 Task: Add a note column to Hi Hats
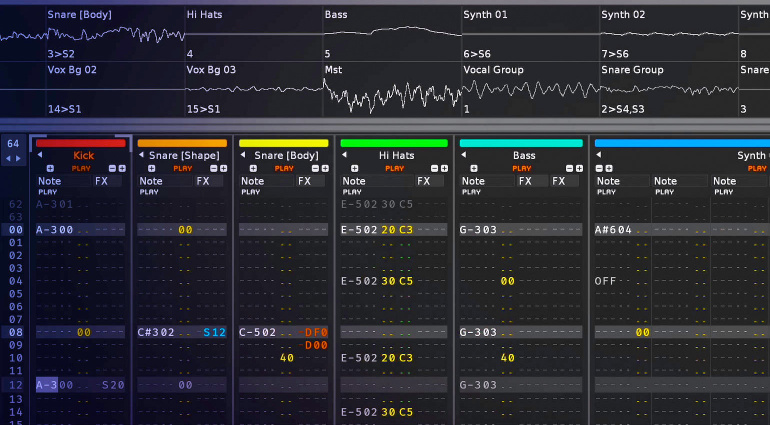(x=356, y=168)
